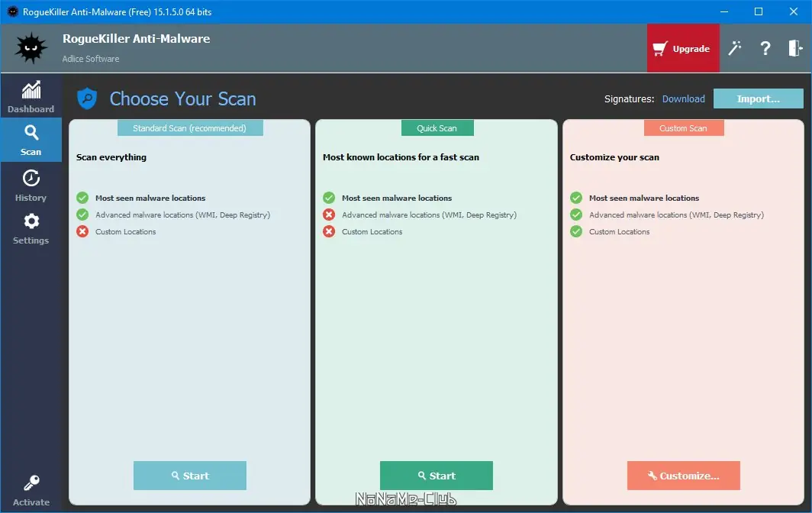Screen dimensions: 812x513
Task: Click the red X for Standard Scan custom locations
Action: (82, 231)
